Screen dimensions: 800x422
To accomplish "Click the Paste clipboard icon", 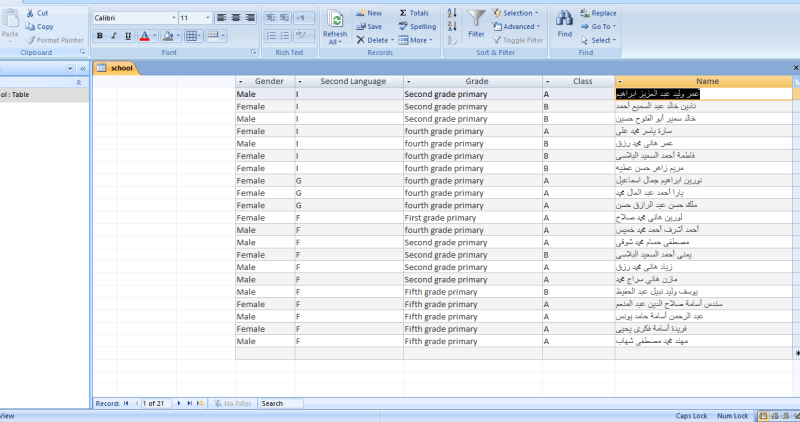I will coord(10,19).
